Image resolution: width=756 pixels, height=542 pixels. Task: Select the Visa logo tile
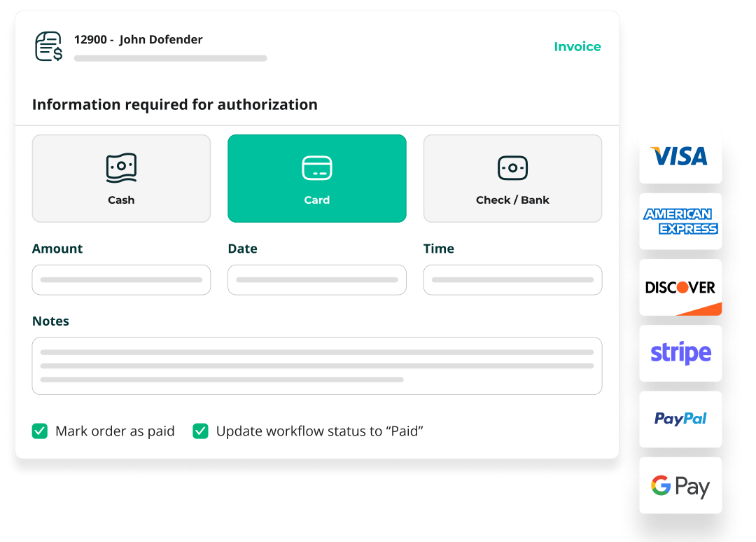pyautogui.click(x=680, y=155)
